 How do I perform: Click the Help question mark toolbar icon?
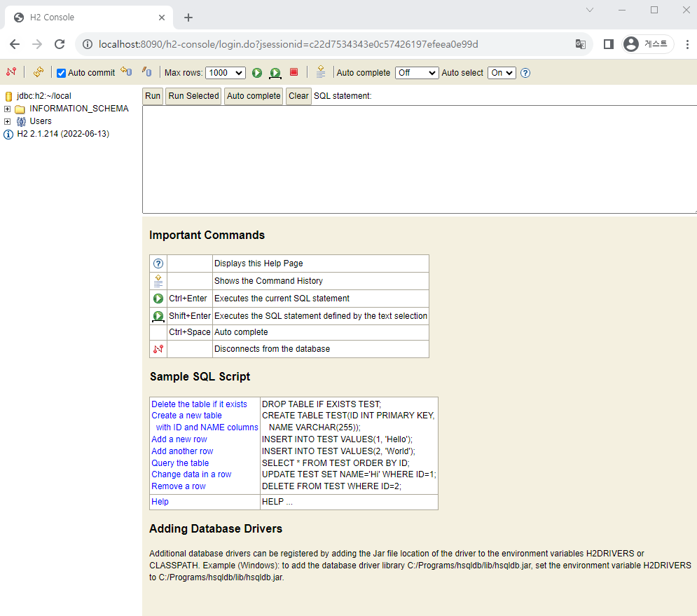[525, 73]
